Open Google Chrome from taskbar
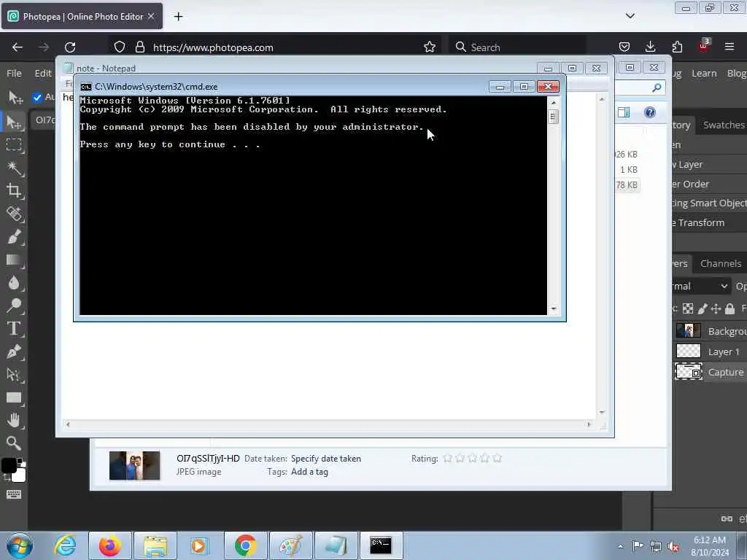Image resolution: width=747 pixels, height=560 pixels. pyautogui.click(x=245, y=545)
